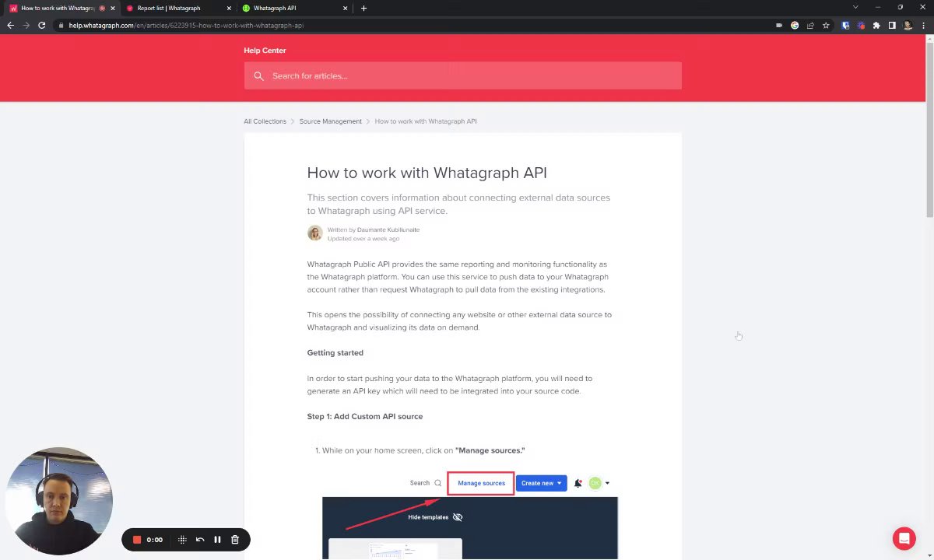934x560 pixels.
Task: Open the Intercom chat bubble
Action: 904,538
